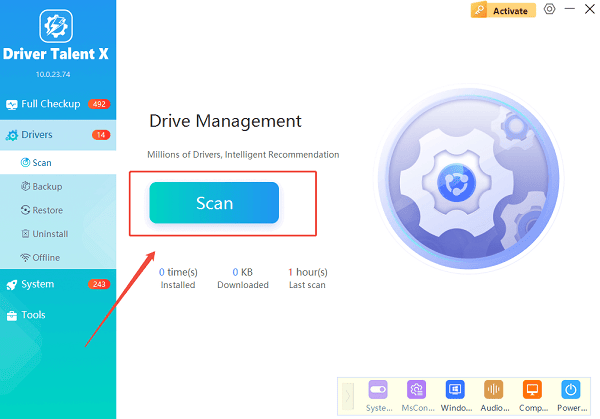Click the Driver Talent X logo icon

(56, 26)
